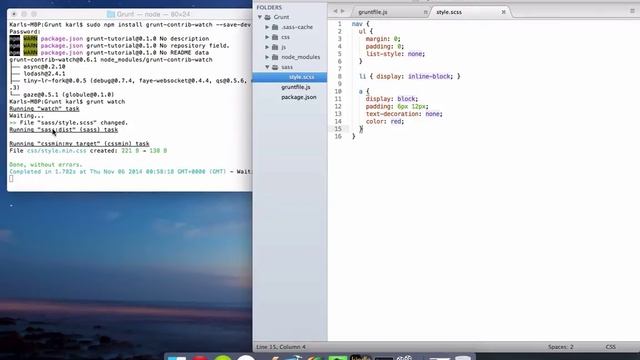Click the 'color: red;' code line
The height and width of the screenshot is (360, 640).
384,121
